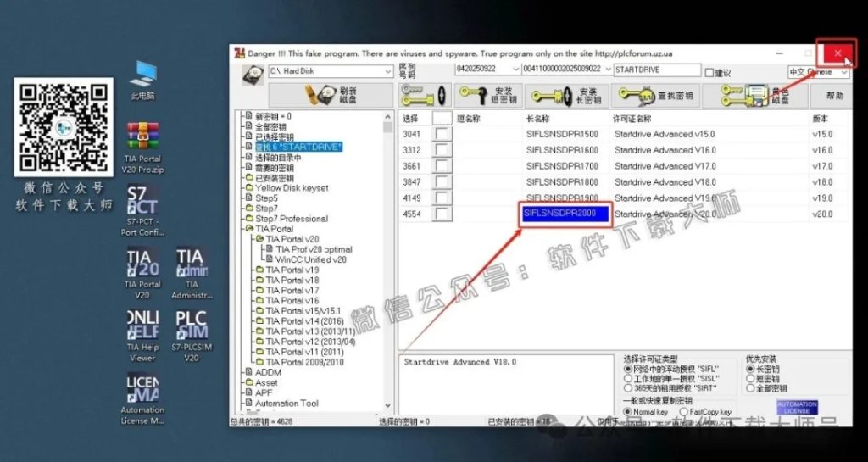Tick the 建议 checkbox

click(709, 73)
